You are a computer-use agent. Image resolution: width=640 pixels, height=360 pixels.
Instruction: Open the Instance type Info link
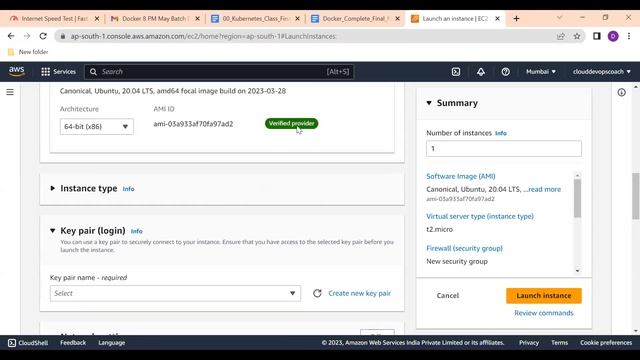tap(128, 189)
